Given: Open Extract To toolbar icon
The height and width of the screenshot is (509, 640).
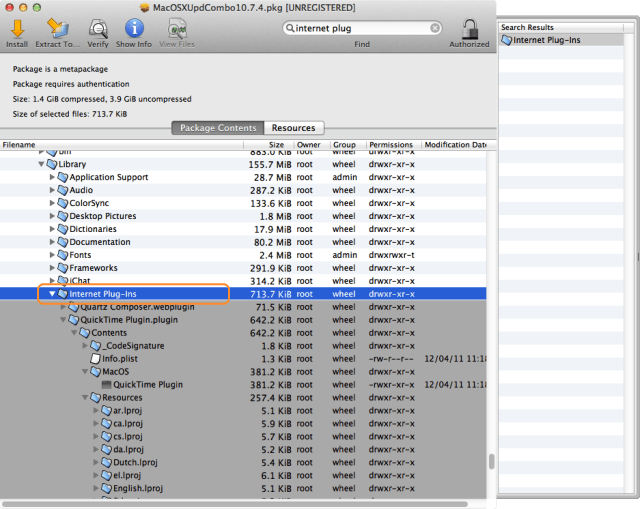Looking at the screenshot, I should click(x=57, y=29).
